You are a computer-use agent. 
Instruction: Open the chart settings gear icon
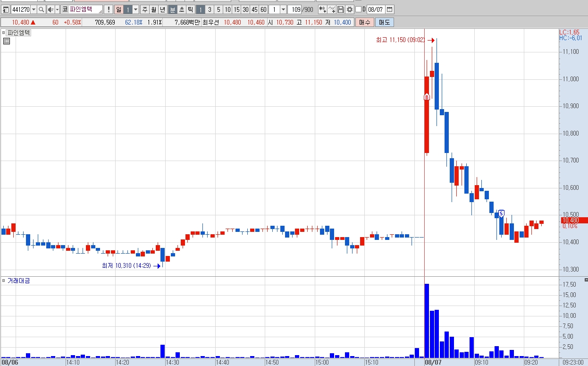click(x=350, y=9)
